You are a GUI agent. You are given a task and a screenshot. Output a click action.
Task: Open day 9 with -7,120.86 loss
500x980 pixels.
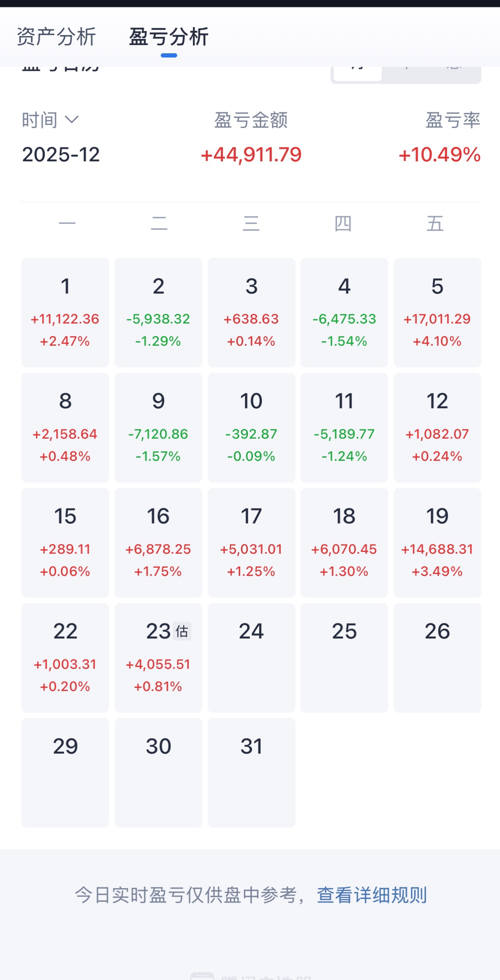[158, 427]
